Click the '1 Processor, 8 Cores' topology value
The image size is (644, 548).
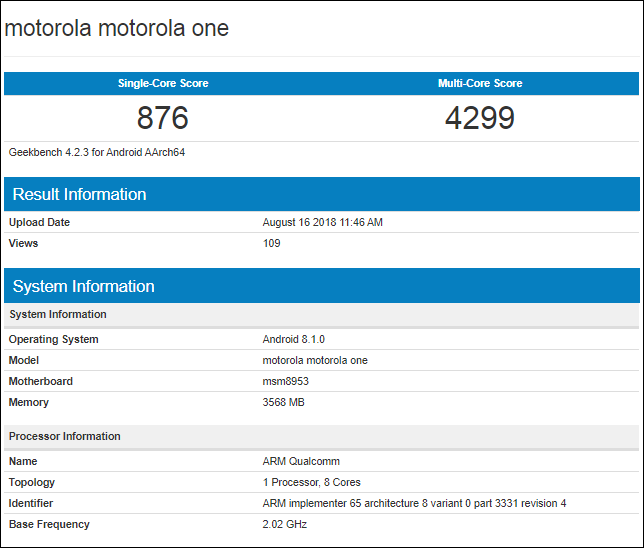point(311,482)
